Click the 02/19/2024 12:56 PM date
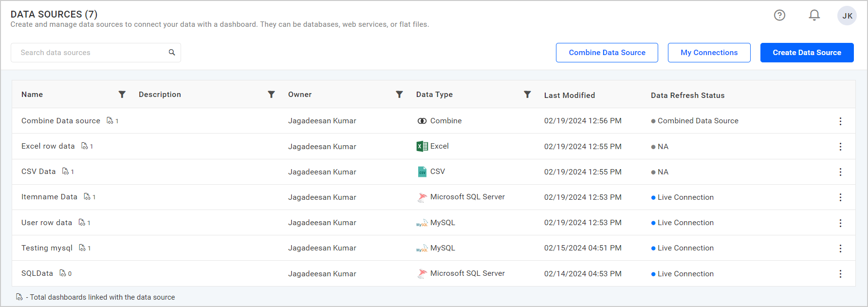This screenshot has width=868, height=307. (583, 120)
